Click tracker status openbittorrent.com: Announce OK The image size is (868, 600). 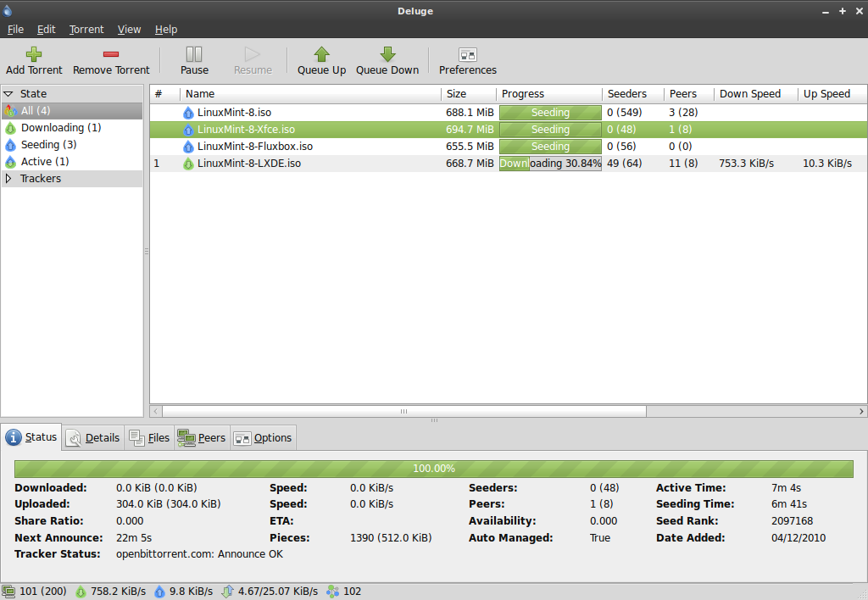(x=199, y=554)
